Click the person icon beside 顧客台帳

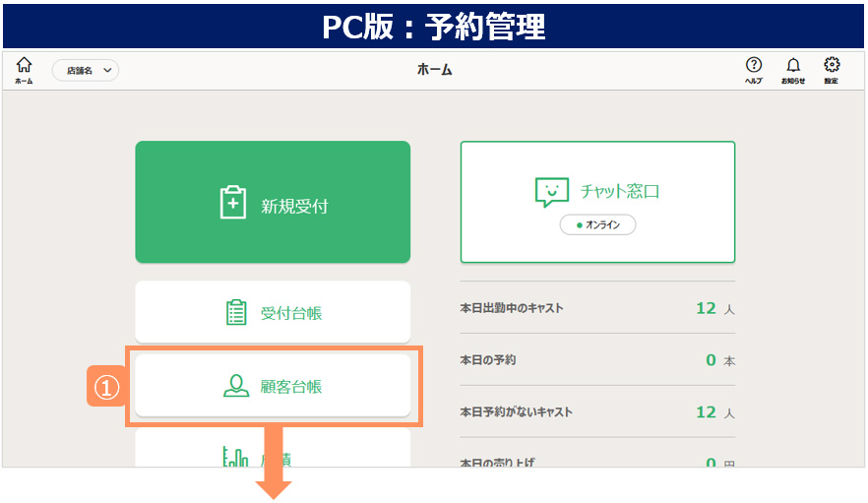236,386
